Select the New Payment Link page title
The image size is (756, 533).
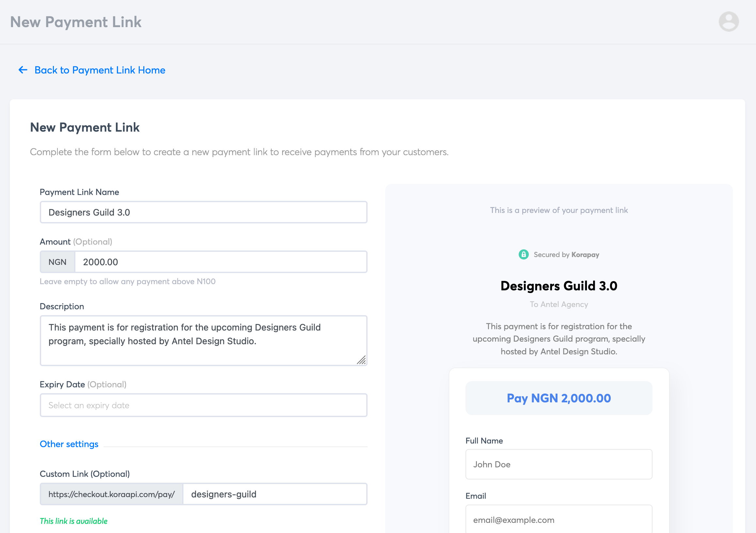(x=76, y=22)
